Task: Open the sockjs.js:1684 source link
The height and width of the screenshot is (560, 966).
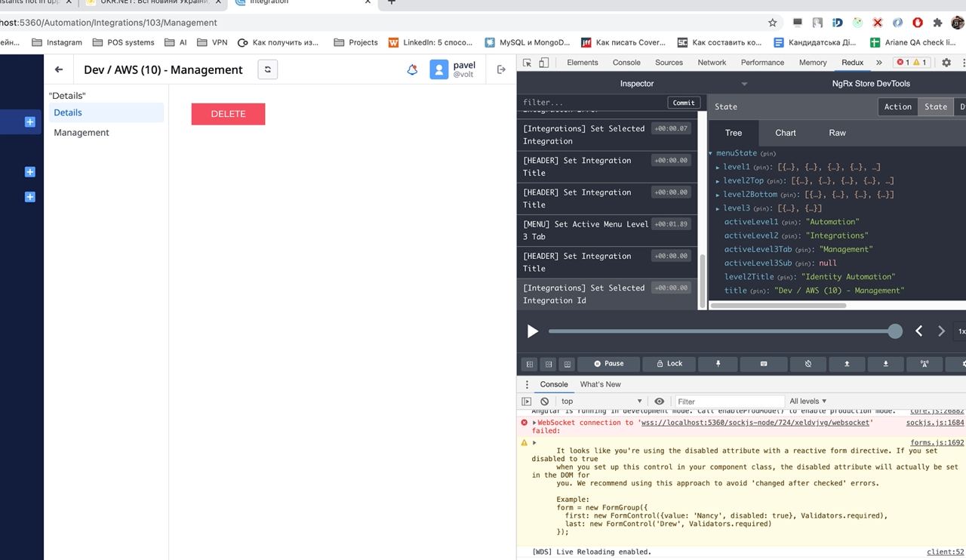Action: (935, 423)
